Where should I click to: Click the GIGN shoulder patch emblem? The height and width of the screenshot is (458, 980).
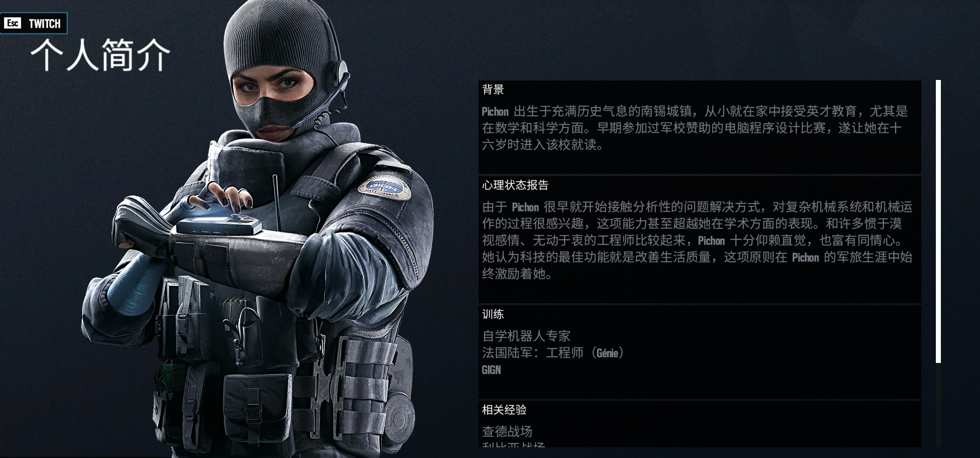[385, 188]
